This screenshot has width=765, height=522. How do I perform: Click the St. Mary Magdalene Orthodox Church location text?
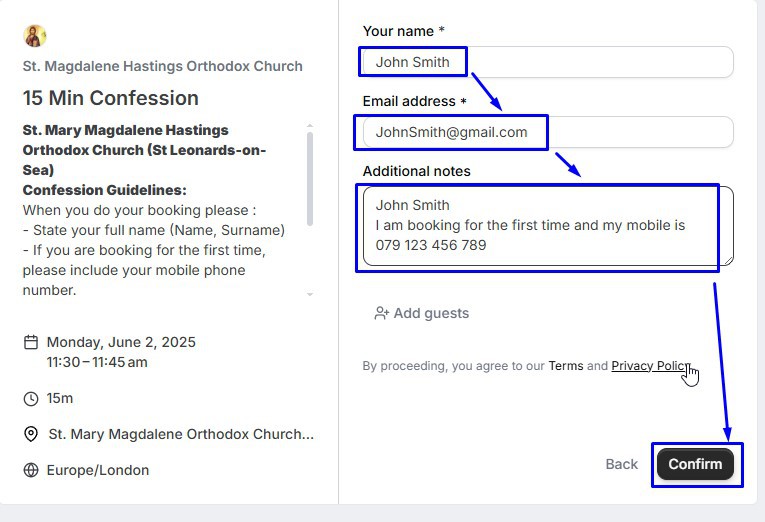[x=181, y=434]
